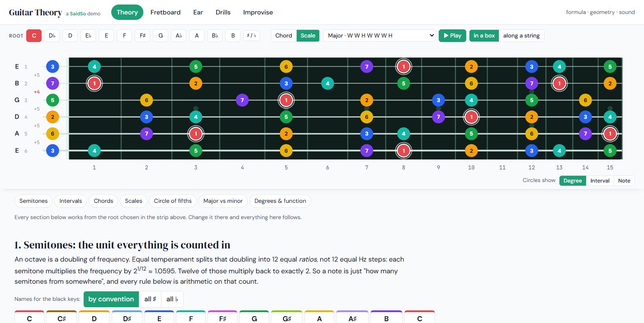
Task: Choose the 'in a box' layout
Action: click(x=484, y=36)
